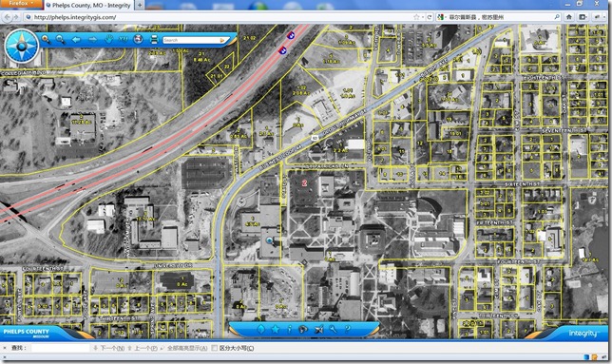Click the orange status bar icon
This screenshot has width=612, height=364.
coord(595,357)
